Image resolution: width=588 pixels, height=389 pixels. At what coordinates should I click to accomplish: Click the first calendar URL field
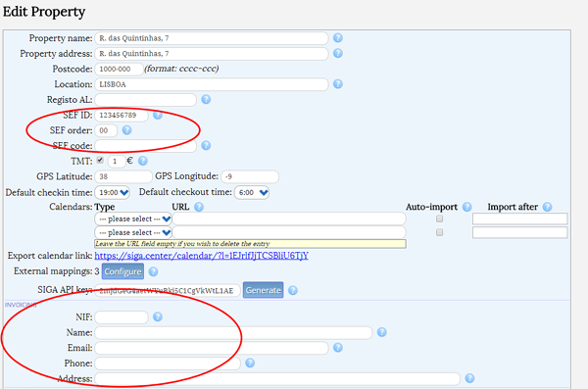point(289,219)
